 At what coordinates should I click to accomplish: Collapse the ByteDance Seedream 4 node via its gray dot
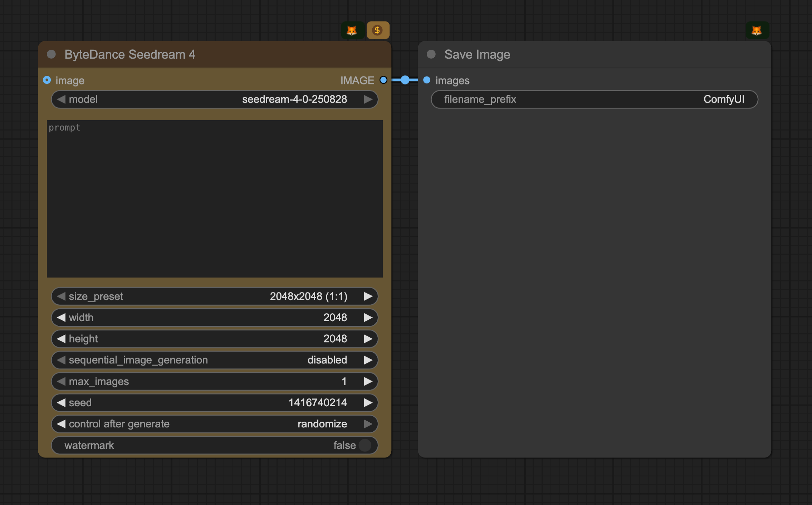coord(52,54)
